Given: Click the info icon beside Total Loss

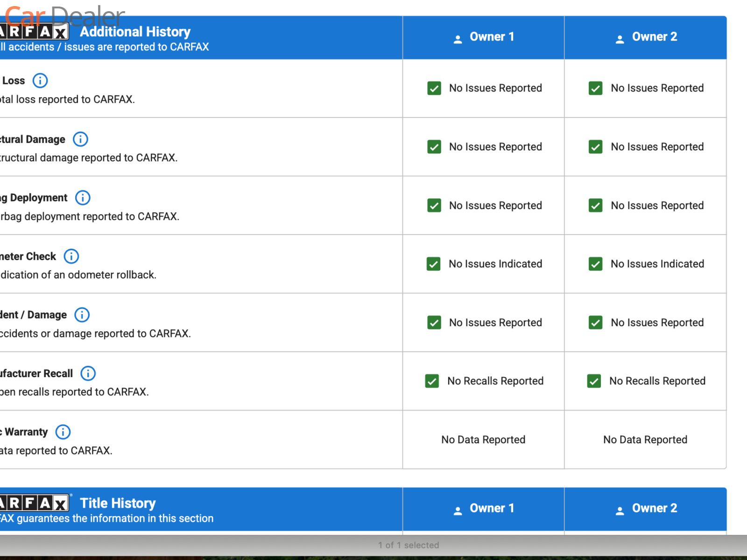Looking at the screenshot, I should pyautogui.click(x=40, y=81).
